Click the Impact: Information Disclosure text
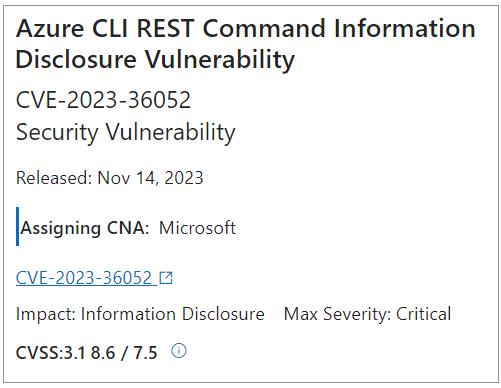 [x=140, y=314]
